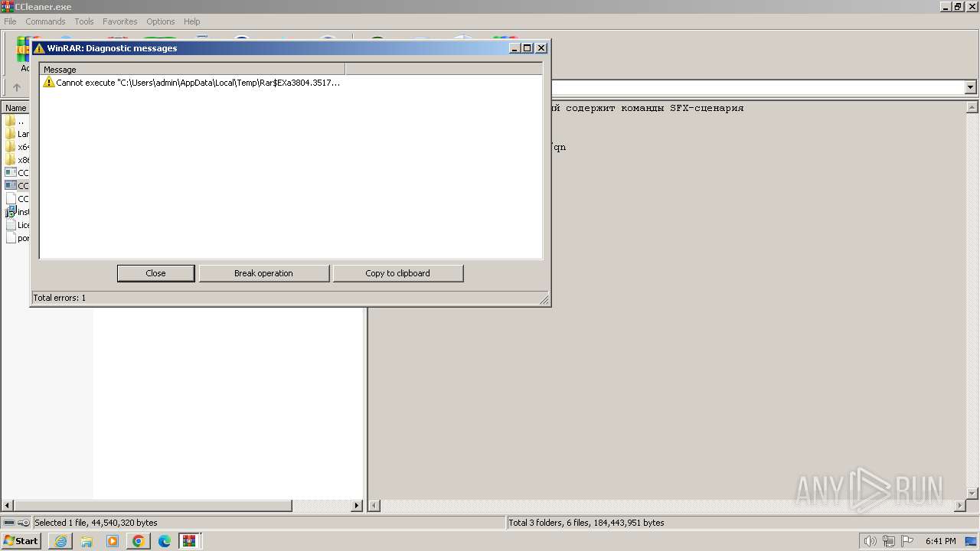Open Windows Media Player from taskbar

tap(113, 541)
